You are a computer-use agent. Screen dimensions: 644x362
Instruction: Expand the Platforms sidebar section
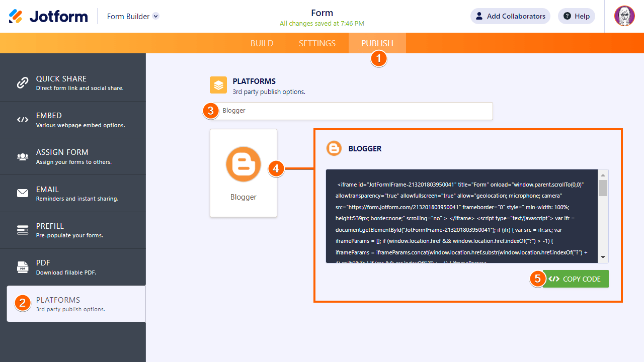pos(73,303)
